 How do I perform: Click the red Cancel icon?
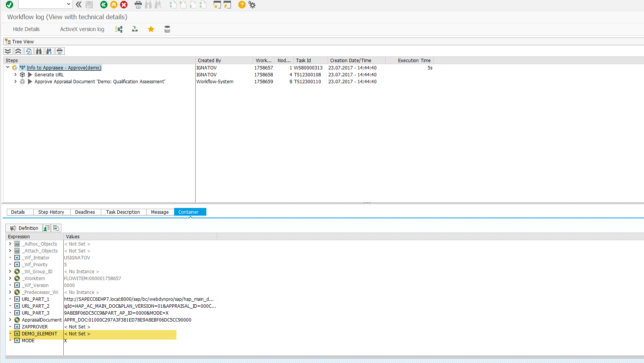[x=124, y=5]
